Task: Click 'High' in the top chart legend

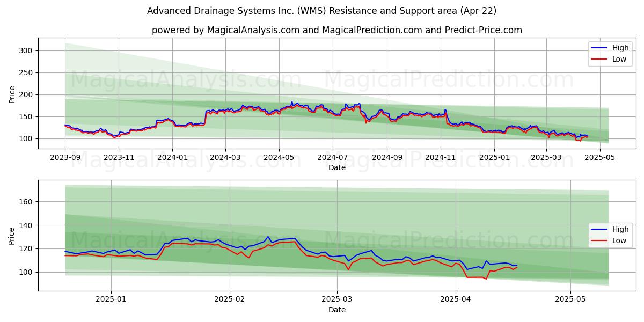Action: (x=620, y=48)
